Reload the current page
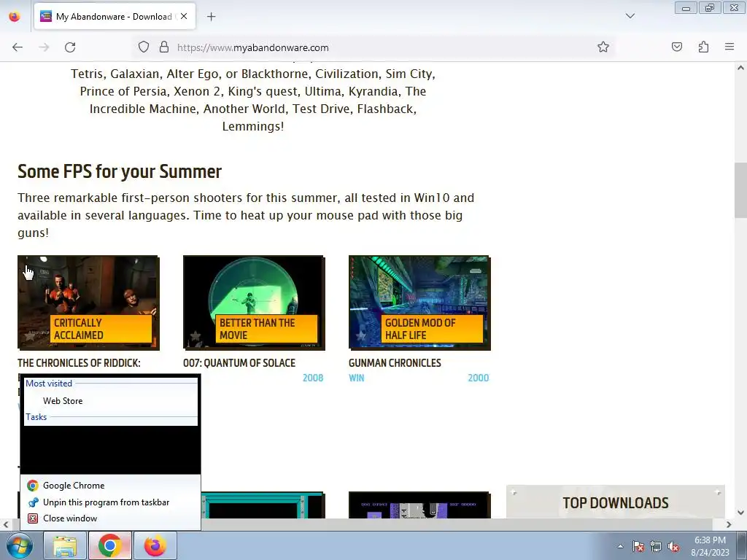Screen dimensions: 747x560 coord(70,47)
